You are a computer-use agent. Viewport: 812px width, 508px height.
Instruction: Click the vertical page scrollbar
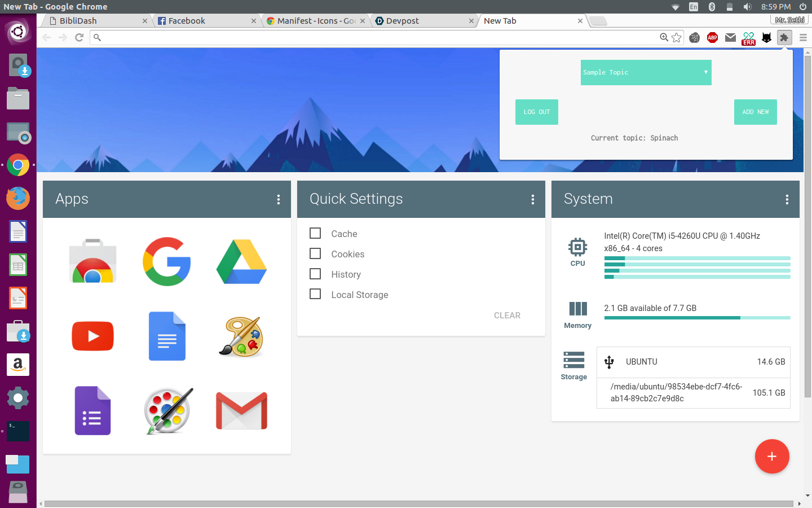coord(808,226)
